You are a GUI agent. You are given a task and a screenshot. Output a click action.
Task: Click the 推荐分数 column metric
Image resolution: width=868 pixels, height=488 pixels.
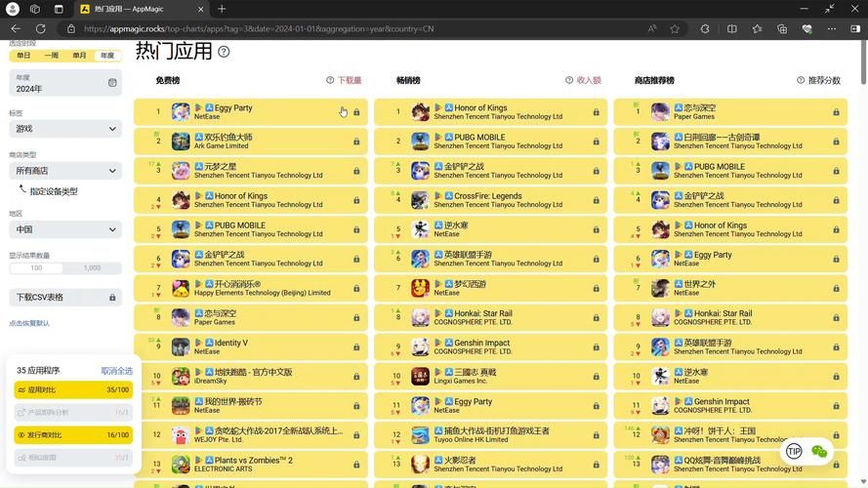point(824,80)
